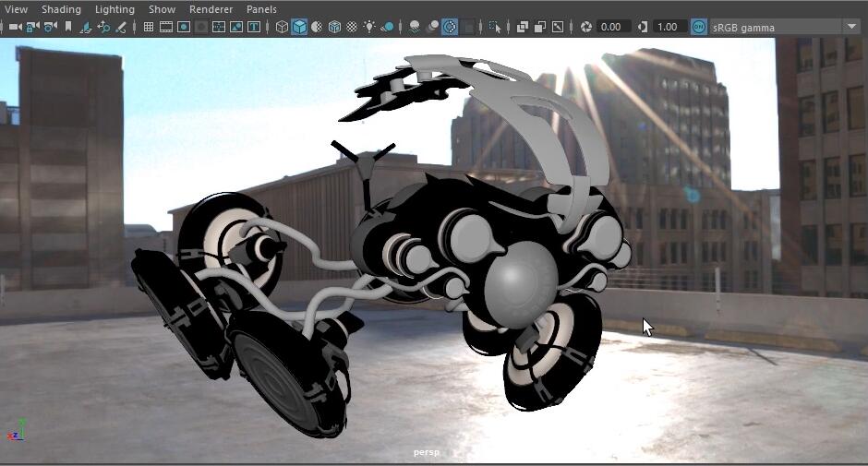Enable the Motion Blur icon

pyautogui.click(x=433, y=27)
